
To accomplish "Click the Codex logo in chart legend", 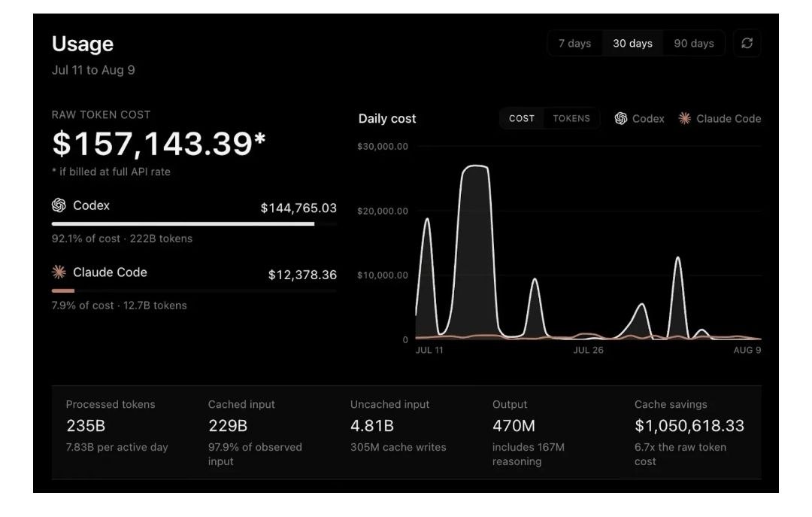I will pyautogui.click(x=621, y=119).
